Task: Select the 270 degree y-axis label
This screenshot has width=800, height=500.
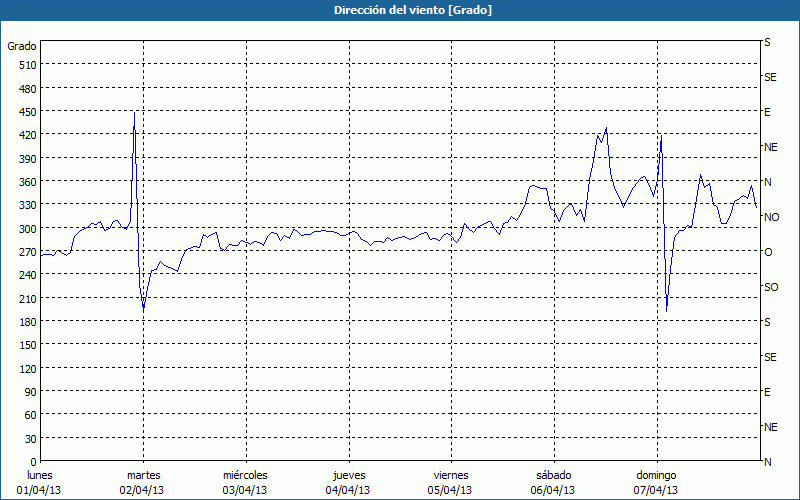Action: pos(27,252)
